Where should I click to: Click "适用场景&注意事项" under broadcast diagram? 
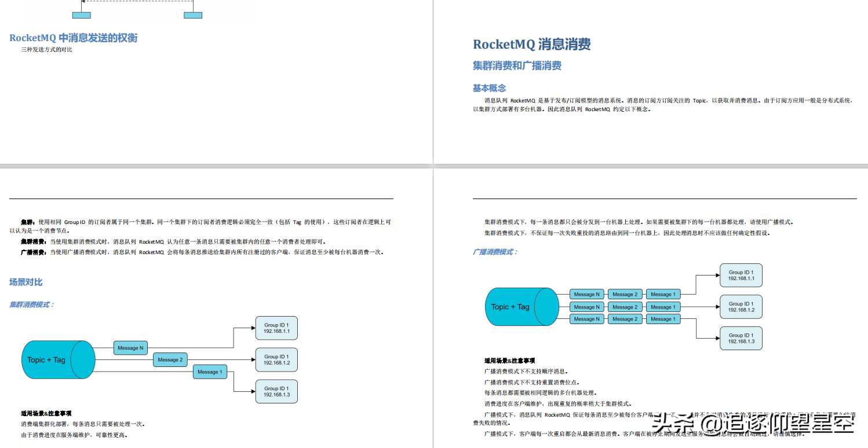(x=510, y=361)
